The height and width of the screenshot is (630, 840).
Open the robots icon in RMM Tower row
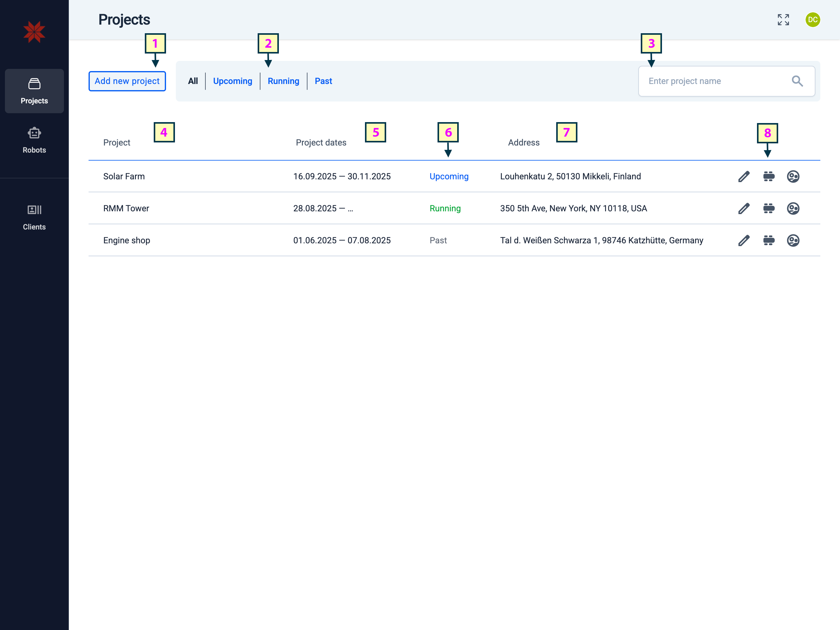[x=769, y=208]
